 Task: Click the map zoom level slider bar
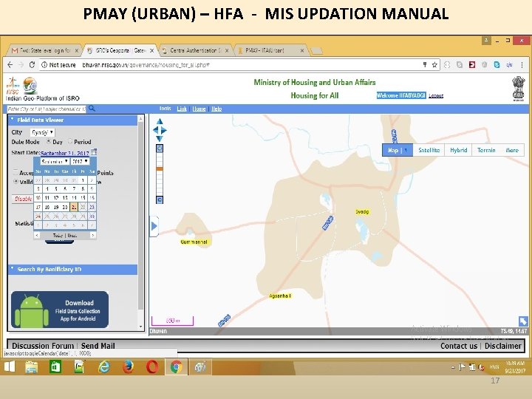coord(160,174)
